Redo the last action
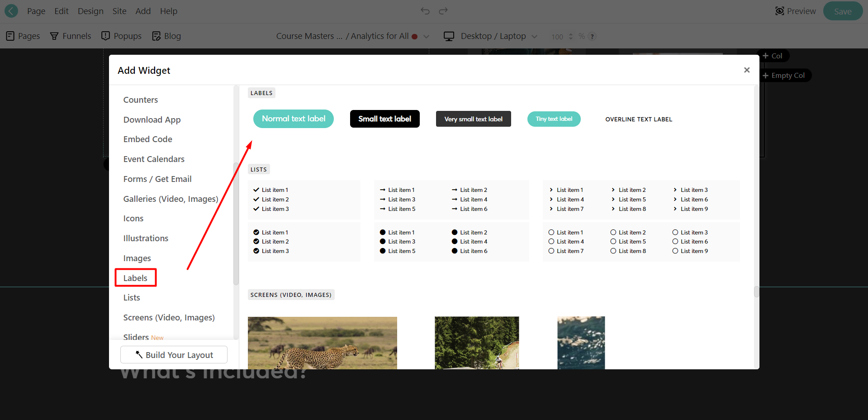The height and width of the screenshot is (420, 868). click(x=442, y=10)
